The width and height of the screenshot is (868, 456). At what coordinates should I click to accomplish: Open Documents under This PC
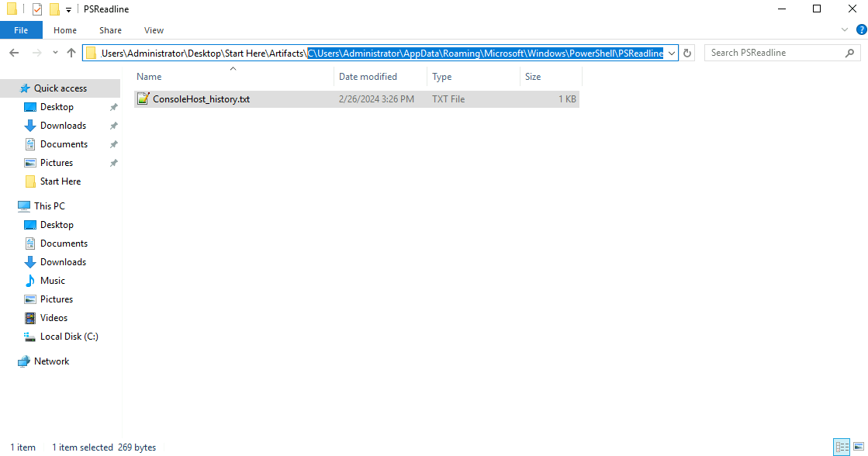pos(64,243)
